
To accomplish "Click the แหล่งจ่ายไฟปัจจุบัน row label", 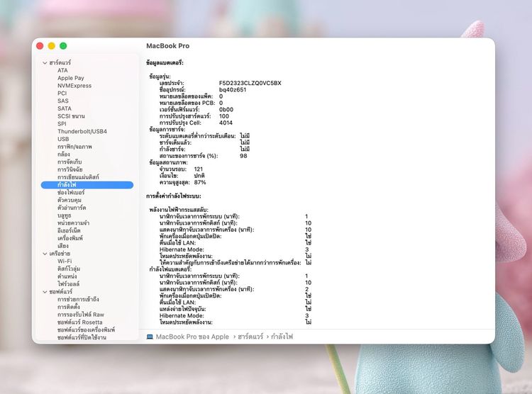I will (x=183, y=309).
